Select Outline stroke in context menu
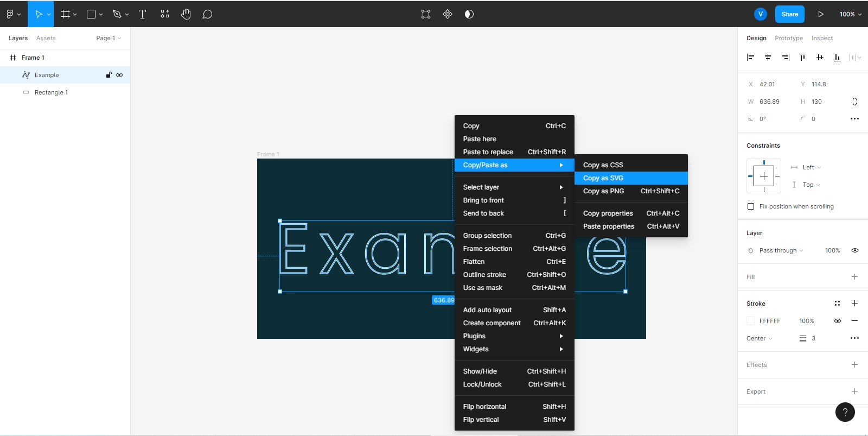Viewport: 868px width, 436px height. (x=484, y=275)
